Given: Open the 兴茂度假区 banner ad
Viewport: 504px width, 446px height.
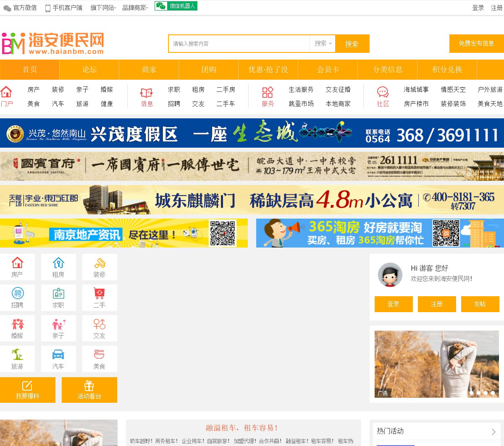Looking at the screenshot, I should click(x=252, y=133).
